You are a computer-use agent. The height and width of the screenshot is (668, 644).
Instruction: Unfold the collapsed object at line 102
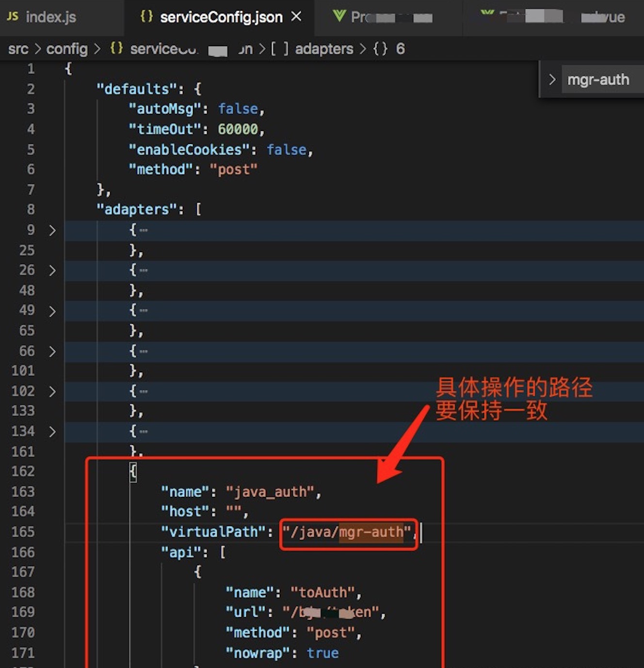(52, 392)
